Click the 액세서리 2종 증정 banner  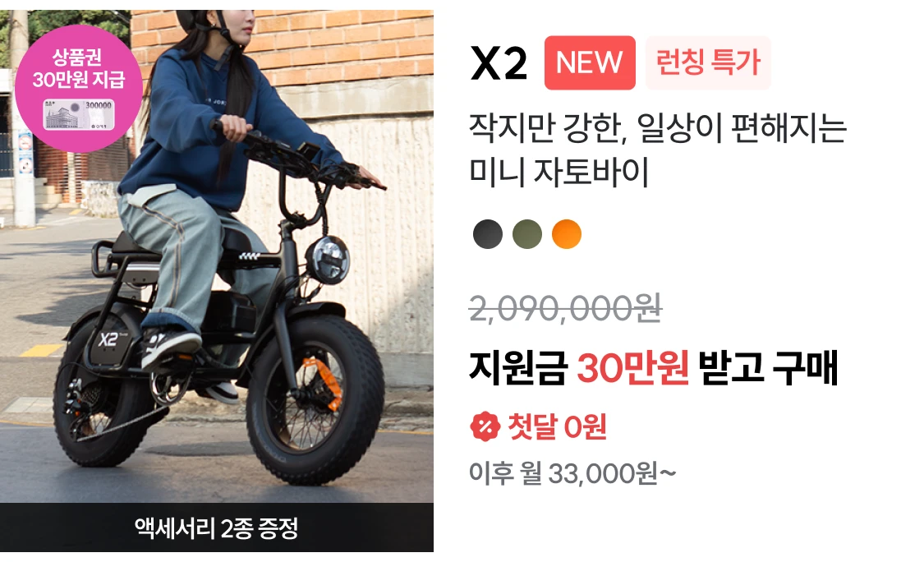(216, 527)
